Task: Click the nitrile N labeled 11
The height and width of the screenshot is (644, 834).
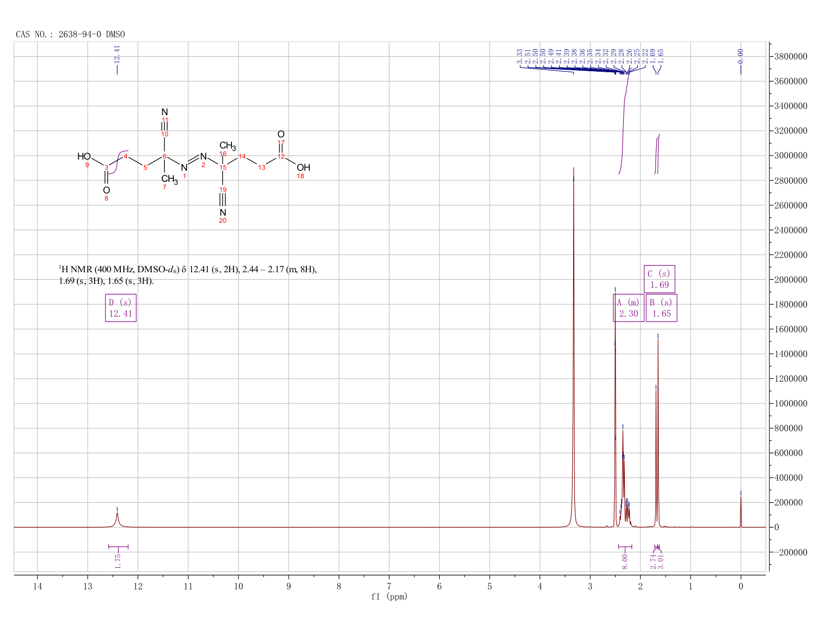Action: pos(165,112)
